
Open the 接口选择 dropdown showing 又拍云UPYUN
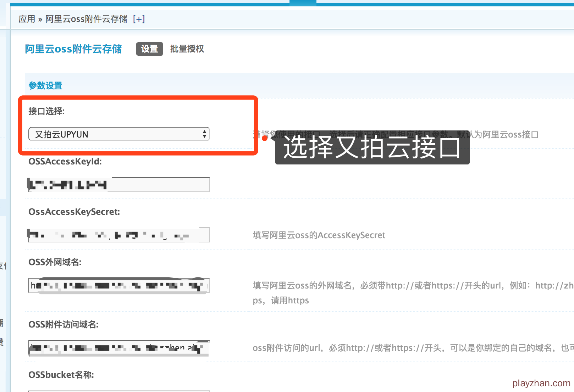pos(119,134)
